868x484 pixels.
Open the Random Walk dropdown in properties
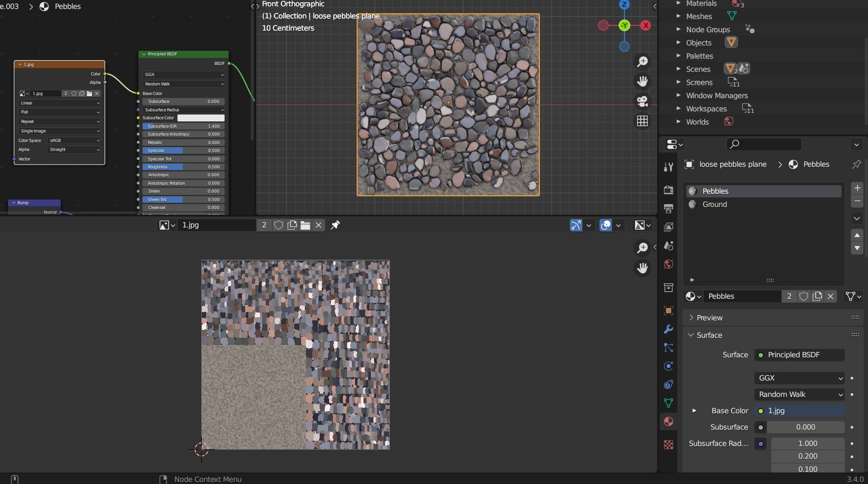(x=799, y=394)
